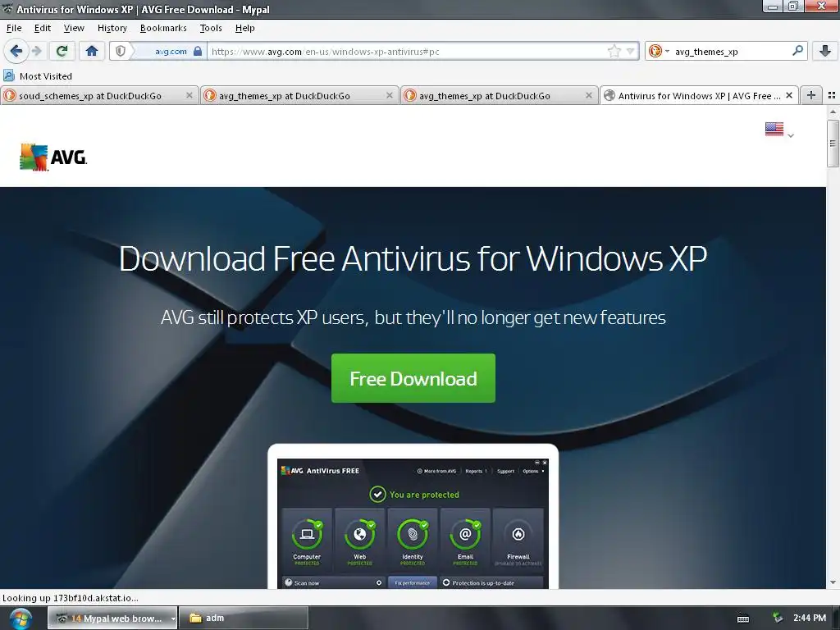
Task: Click the Download Free Antivirus for Windows XP heading
Action: (413, 258)
